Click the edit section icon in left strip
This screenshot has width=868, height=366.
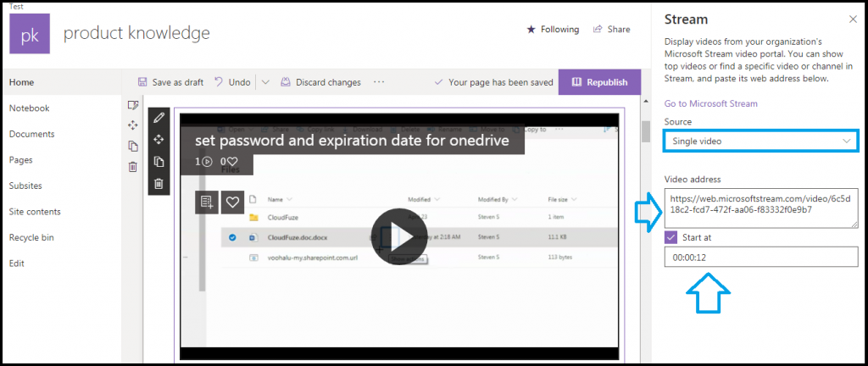pyautogui.click(x=133, y=105)
